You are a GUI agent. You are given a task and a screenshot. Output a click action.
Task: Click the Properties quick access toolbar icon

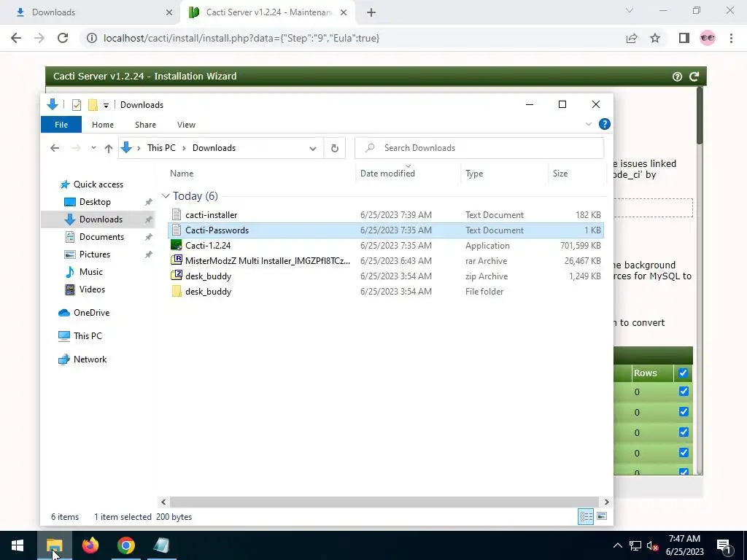click(76, 105)
